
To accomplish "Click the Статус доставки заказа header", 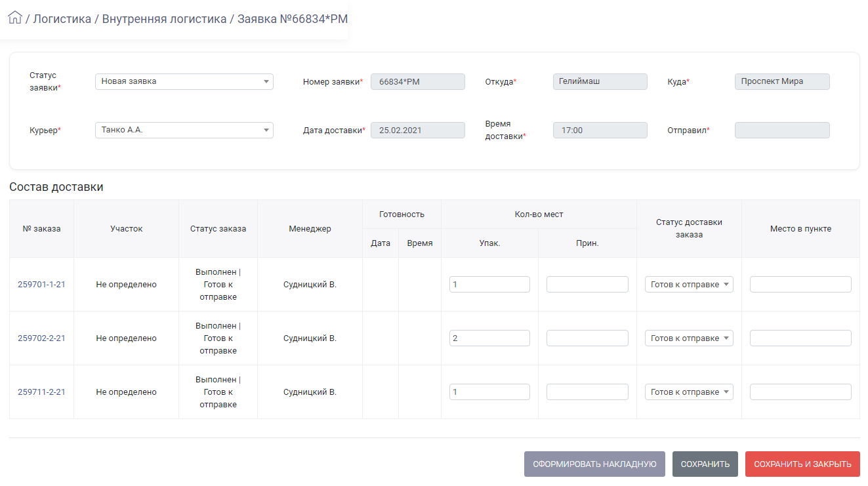I will (689, 228).
